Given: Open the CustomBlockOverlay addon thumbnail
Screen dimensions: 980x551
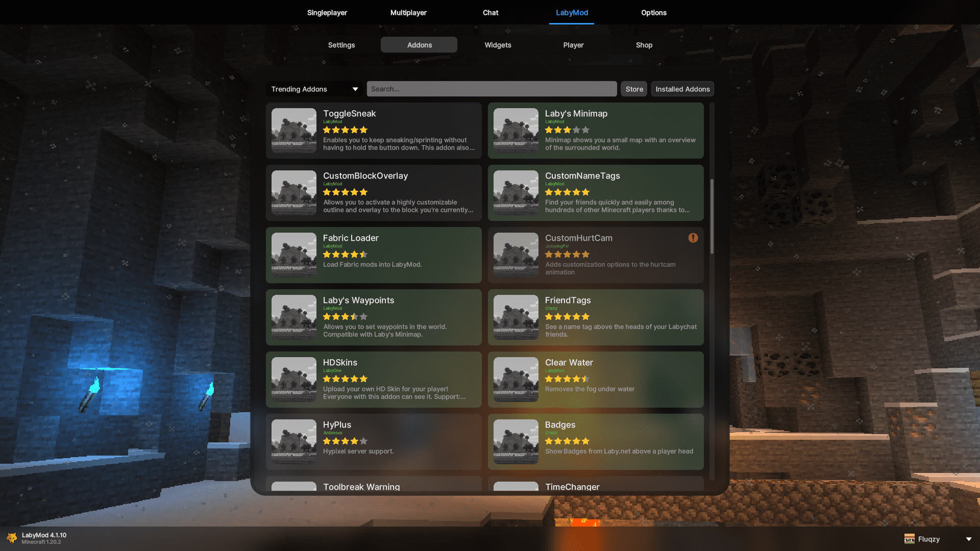Looking at the screenshot, I should [294, 193].
